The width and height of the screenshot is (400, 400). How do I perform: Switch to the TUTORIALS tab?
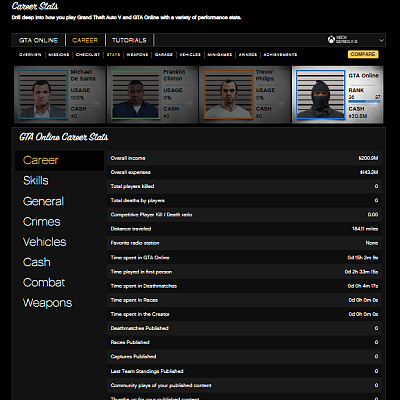pos(129,40)
